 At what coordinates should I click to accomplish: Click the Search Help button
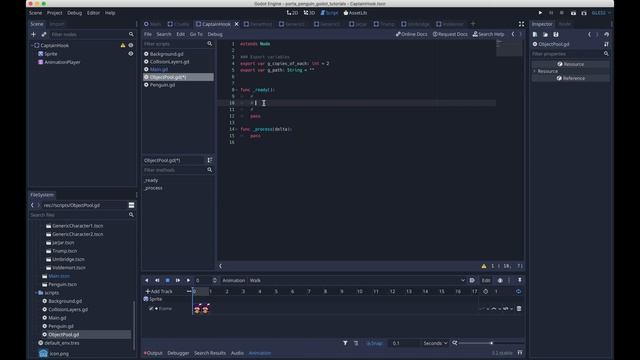pyautogui.click(x=489, y=34)
